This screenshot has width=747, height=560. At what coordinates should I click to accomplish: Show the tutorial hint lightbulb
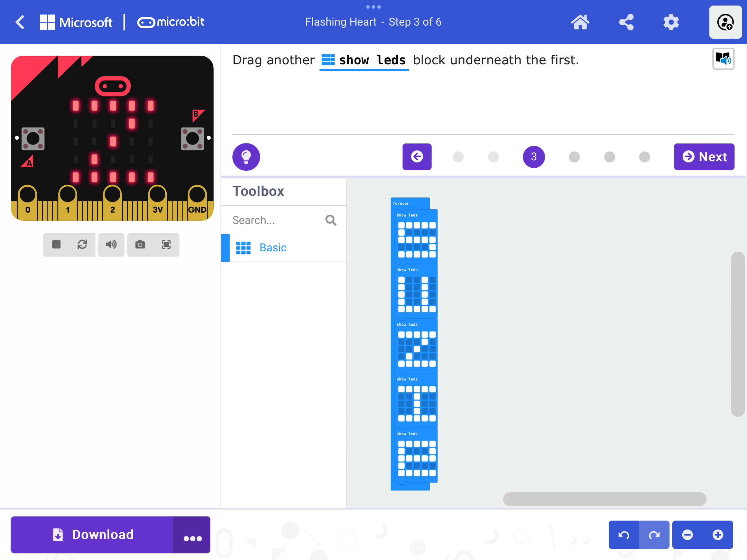(x=246, y=157)
